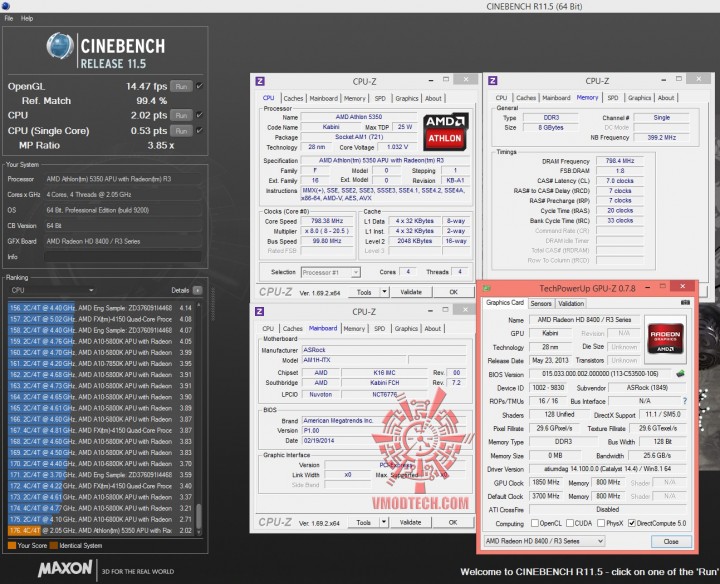Click the orange Your Score legend swatch
Viewport: 720px width, 584px height.
point(12,545)
